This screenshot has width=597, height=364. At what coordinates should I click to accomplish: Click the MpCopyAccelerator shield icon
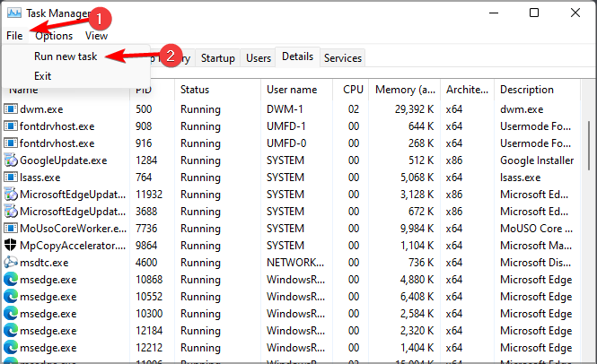tap(11, 246)
